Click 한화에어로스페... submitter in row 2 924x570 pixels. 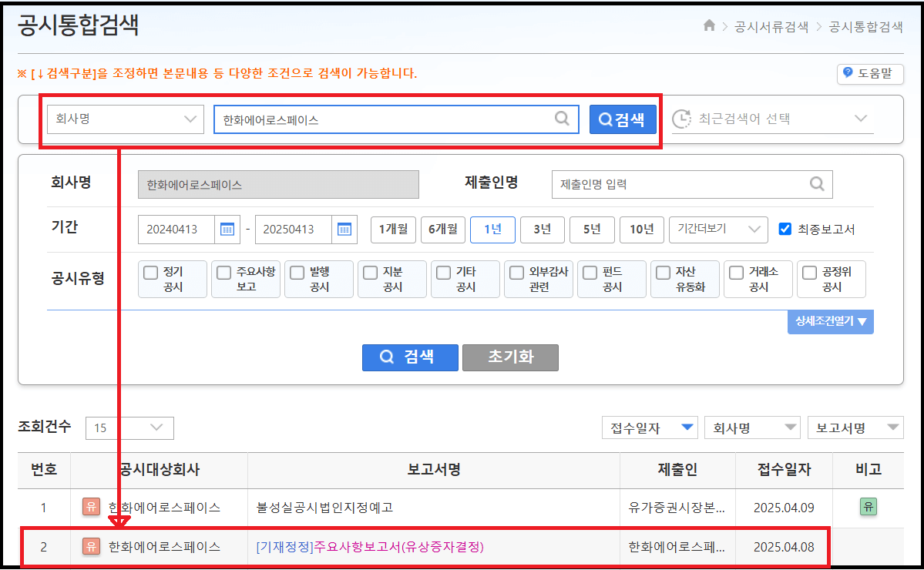pos(677,547)
